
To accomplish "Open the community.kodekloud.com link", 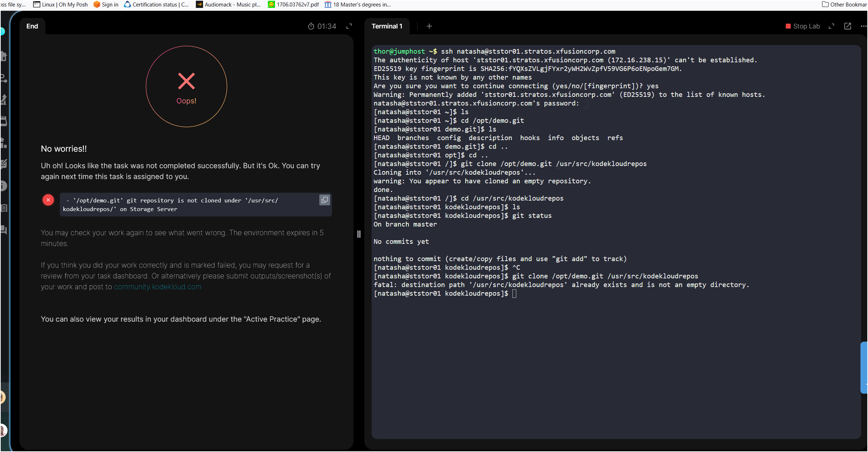I will (x=158, y=287).
